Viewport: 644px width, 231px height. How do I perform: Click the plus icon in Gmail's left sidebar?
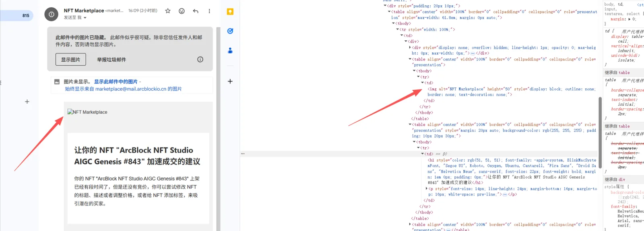(x=27, y=102)
